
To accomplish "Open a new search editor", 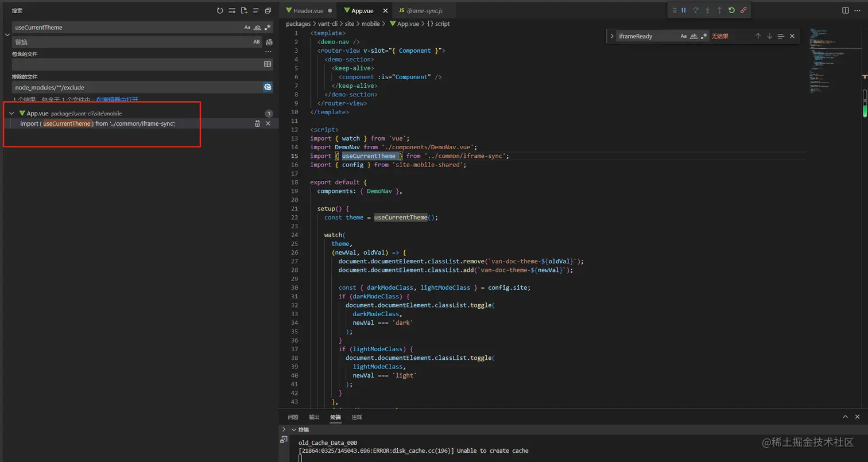I will [244, 10].
